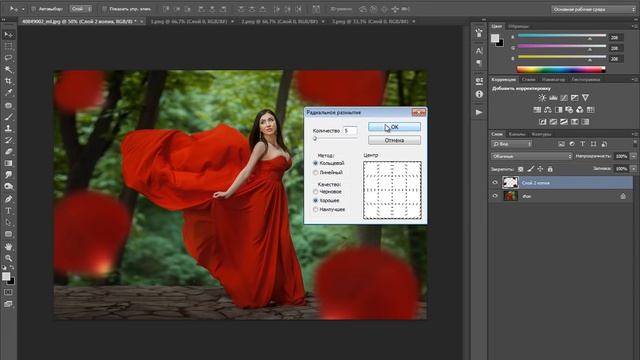Switch to the Контуры tab
Viewport: 640px width, 360px height.
pos(541,134)
